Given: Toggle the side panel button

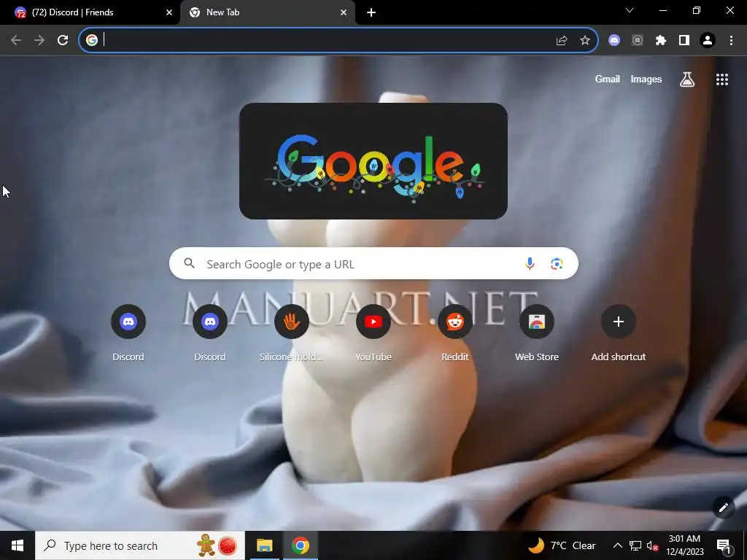Looking at the screenshot, I should pyautogui.click(x=684, y=41).
